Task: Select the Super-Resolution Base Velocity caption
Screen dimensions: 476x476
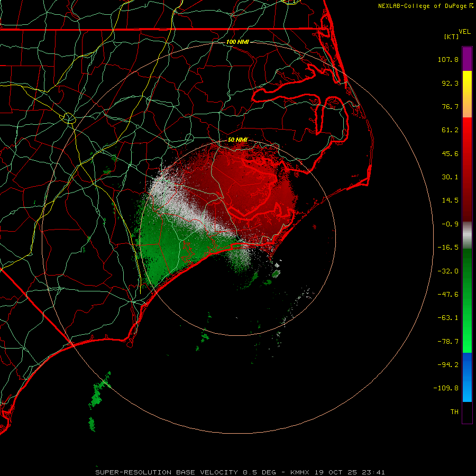Action: (240, 472)
